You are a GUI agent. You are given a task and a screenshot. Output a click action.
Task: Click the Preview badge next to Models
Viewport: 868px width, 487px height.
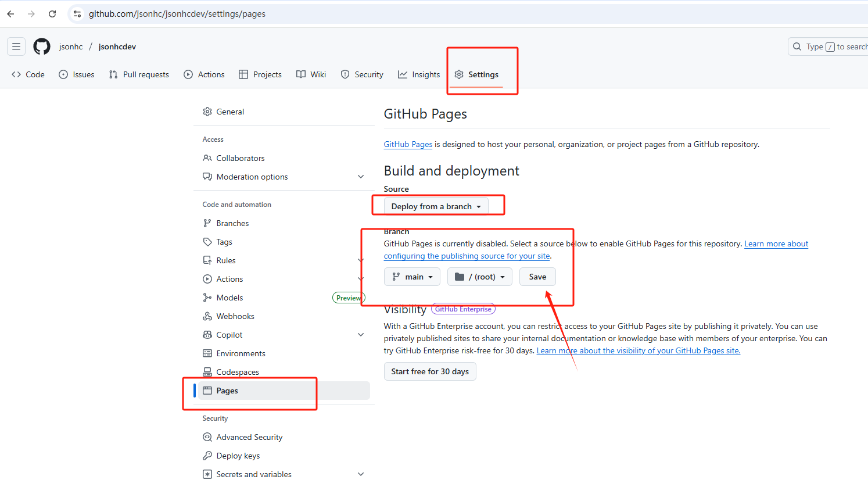click(349, 298)
